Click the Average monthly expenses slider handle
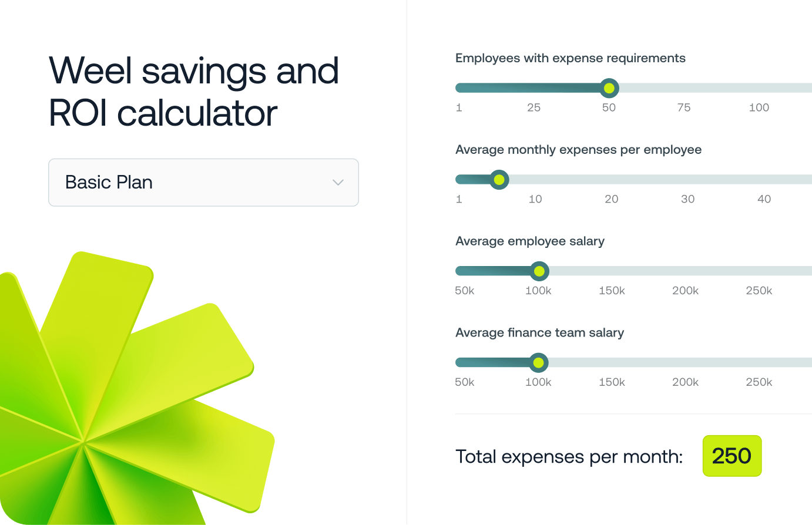This screenshot has height=525, width=812. click(x=499, y=180)
